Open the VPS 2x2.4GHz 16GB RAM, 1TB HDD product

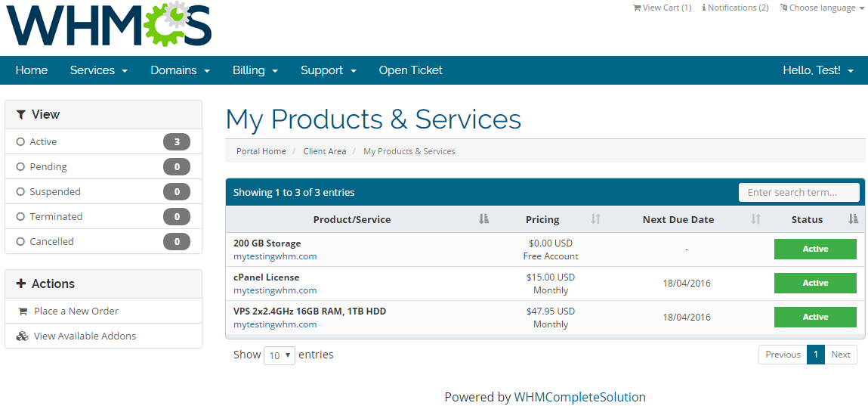tap(310, 311)
